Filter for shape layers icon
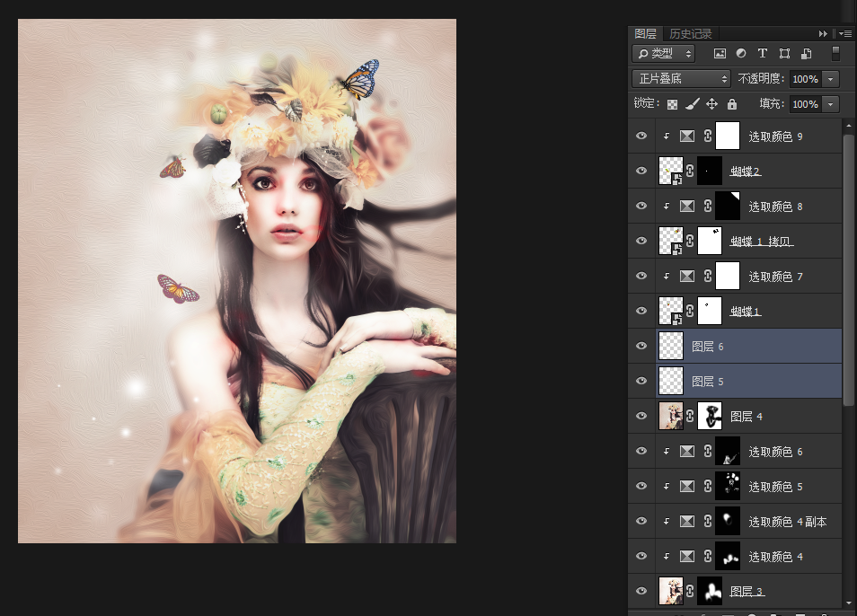The image size is (857, 616). click(x=784, y=54)
